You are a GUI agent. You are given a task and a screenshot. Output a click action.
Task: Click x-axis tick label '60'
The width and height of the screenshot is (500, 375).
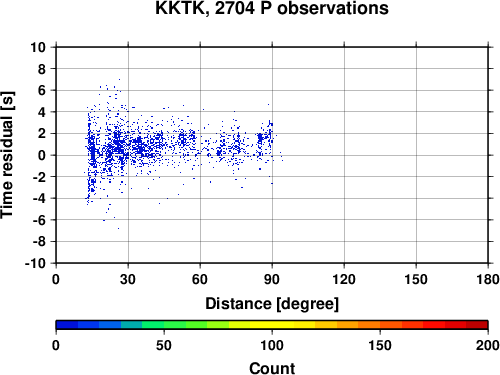coord(200,279)
